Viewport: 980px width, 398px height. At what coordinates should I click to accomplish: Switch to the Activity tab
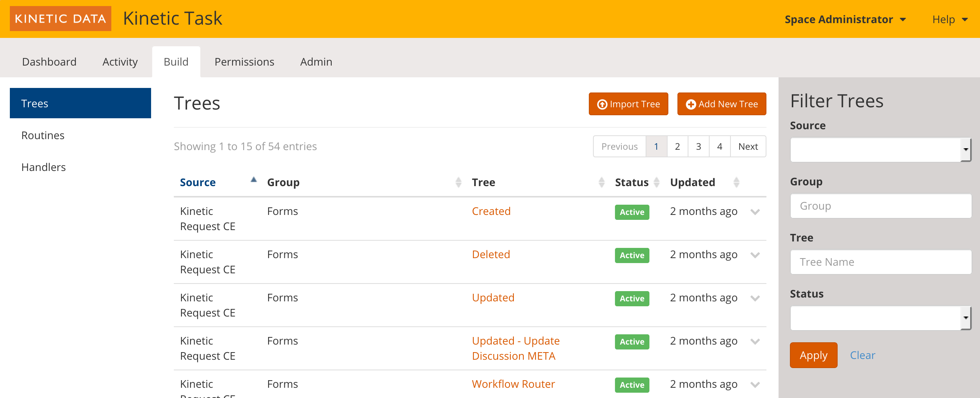point(120,62)
